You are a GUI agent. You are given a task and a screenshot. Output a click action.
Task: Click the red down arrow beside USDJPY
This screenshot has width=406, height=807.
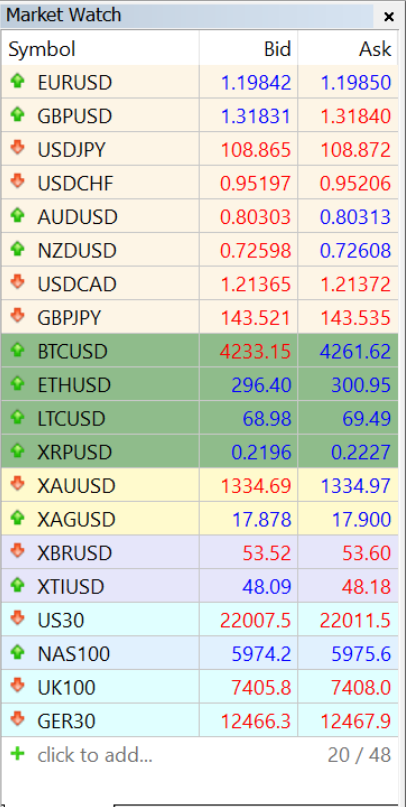click(x=17, y=148)
